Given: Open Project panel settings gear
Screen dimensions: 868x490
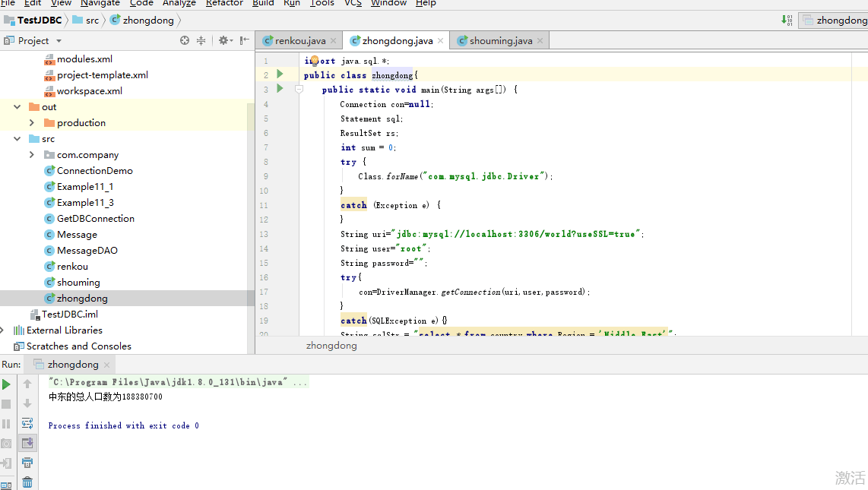Looking at the screenshot, I should pos(225,40).
